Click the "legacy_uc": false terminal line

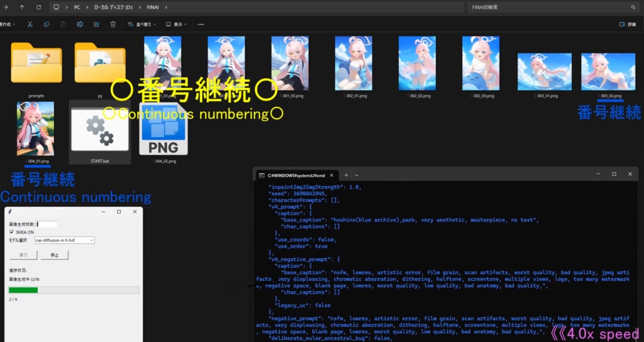[x=303, y=305]
